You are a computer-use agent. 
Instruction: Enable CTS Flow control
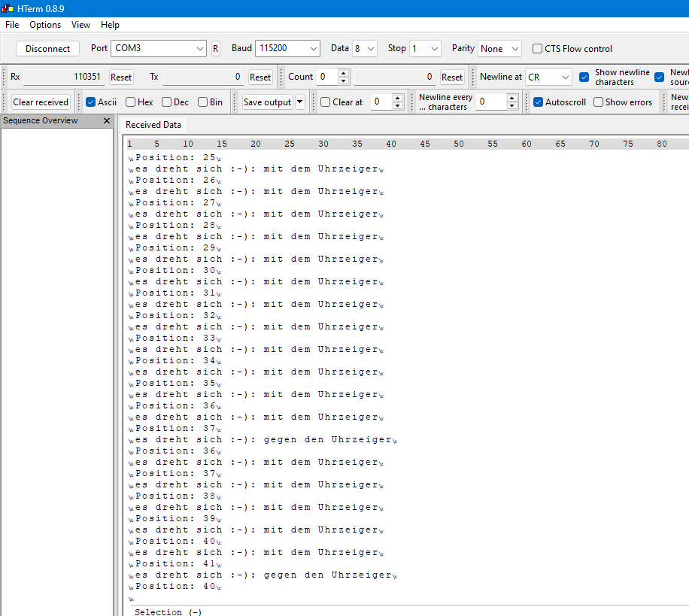(x=537, y=49)
